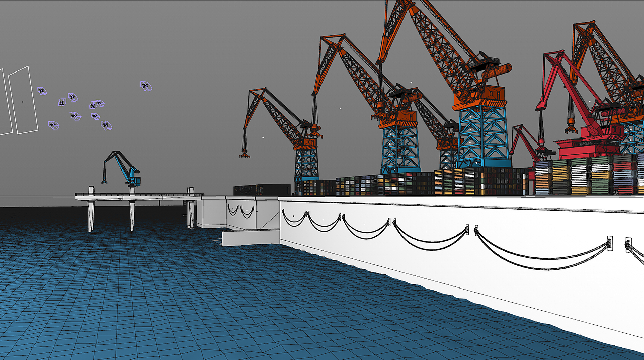Click the dark container stack left of cranes
644x360 pixels.
[262, 190]
